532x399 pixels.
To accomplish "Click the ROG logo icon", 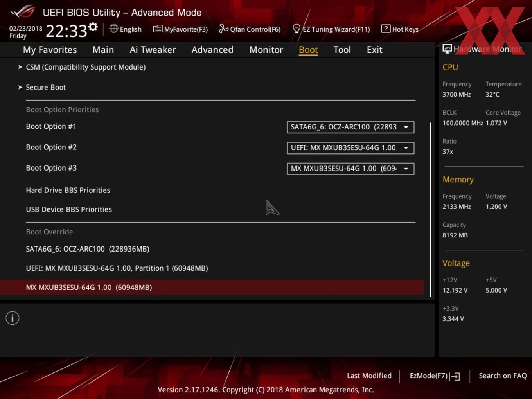I will (23, 12).
